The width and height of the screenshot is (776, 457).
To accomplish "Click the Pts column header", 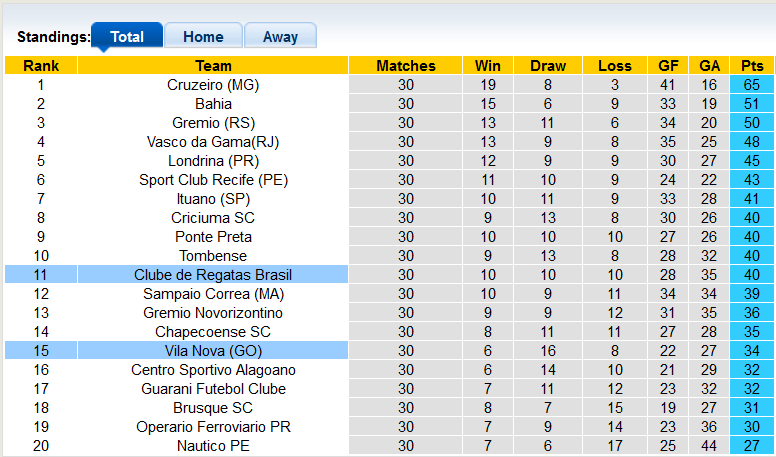I will click(752, 66).
